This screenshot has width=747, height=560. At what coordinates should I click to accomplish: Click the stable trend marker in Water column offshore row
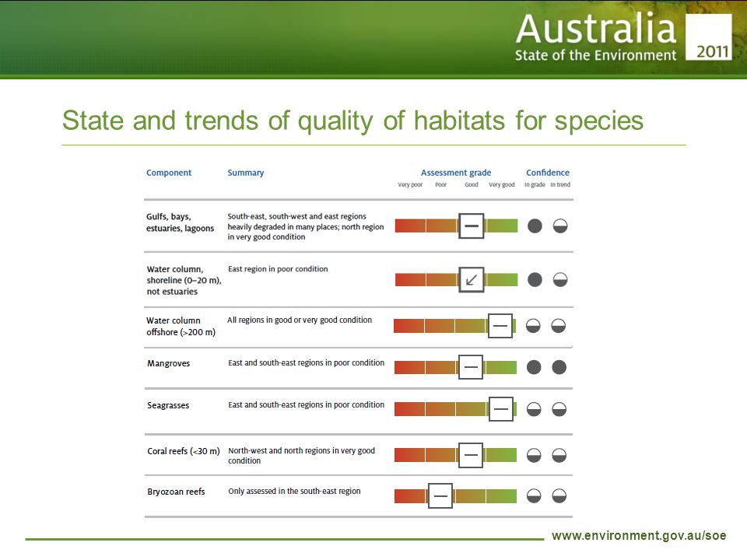point(500,326)
